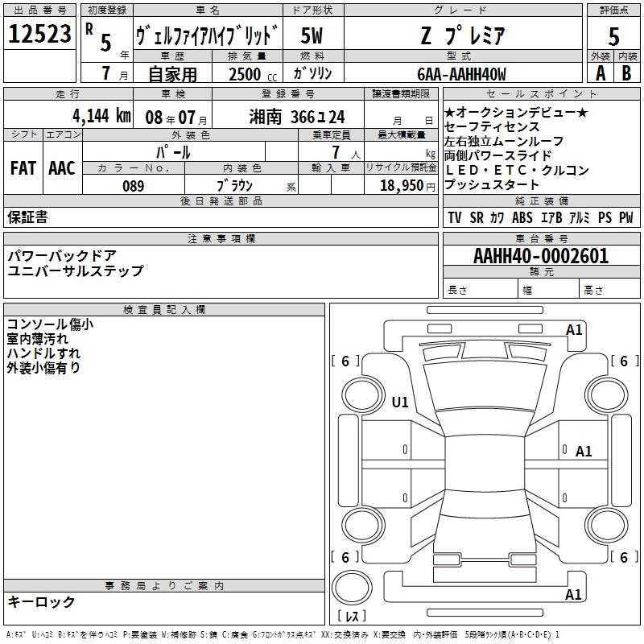Click equipment code ABS
644x644 pixels.
coord(522,217)
